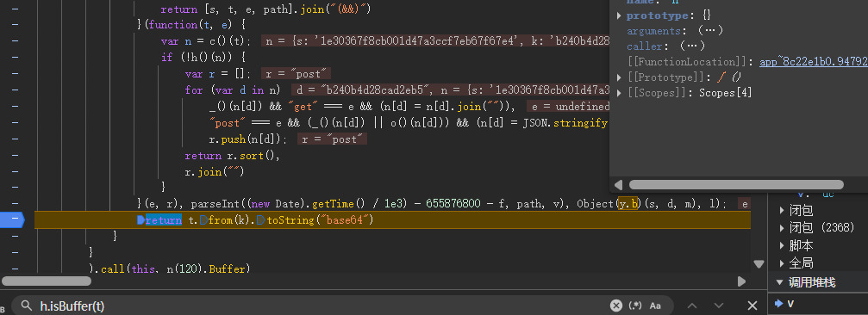Expand the [[Prototype]] entry

pyautogui.click(x=620, y=77)
